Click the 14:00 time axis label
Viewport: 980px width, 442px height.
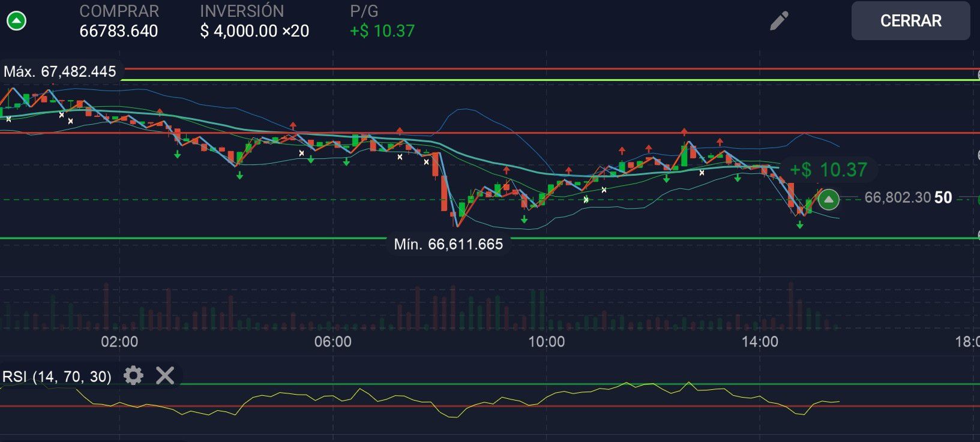[760, 342]
